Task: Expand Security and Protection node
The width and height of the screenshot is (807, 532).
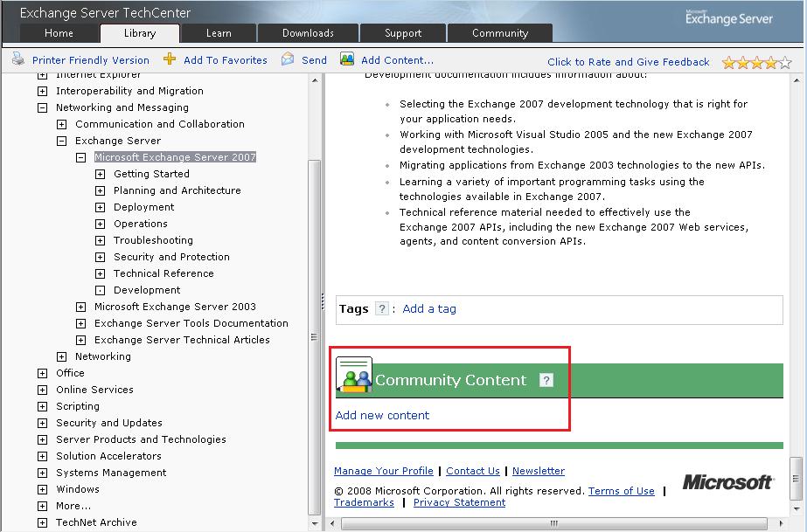Action: (100, 257)
